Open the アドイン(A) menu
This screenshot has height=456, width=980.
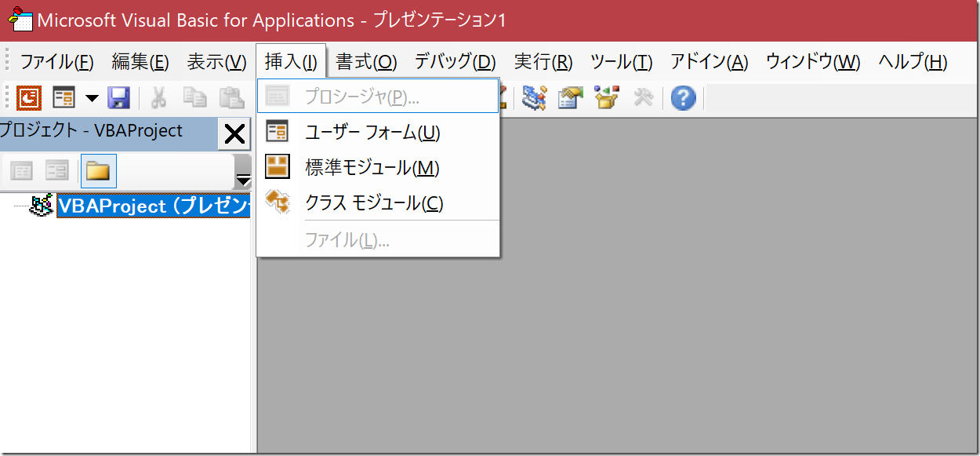pyautogui.click(x=709, y=62)
